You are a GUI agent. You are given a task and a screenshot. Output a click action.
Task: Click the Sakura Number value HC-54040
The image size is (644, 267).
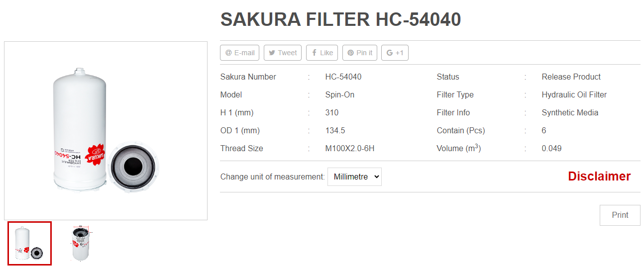tap(343, 77)
